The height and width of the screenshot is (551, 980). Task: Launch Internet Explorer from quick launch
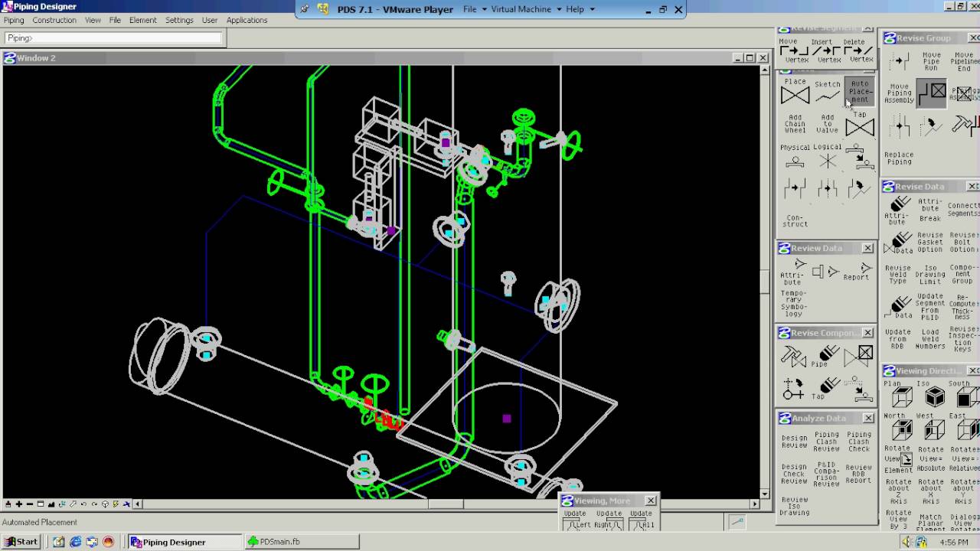point(75,542)
